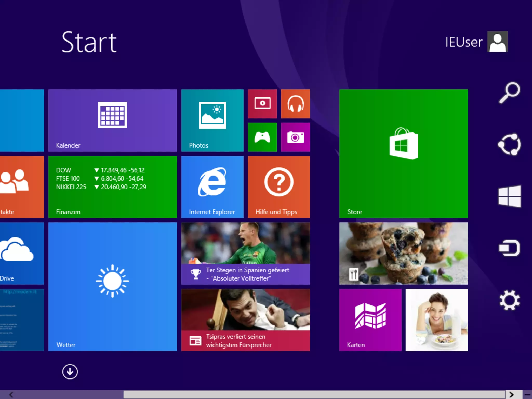The width and height of the screenshot is (532, 399).
Task: Open the Store tile
Action: point(403,154)
